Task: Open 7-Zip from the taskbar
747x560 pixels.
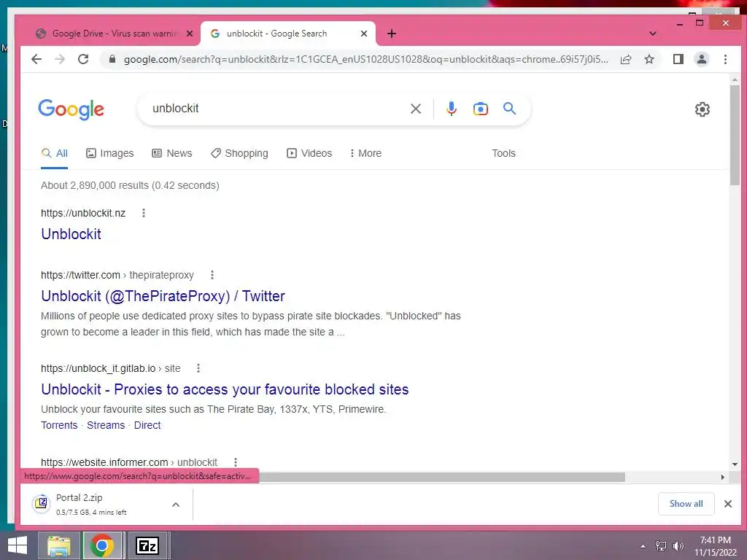Action: click(147, 545)
